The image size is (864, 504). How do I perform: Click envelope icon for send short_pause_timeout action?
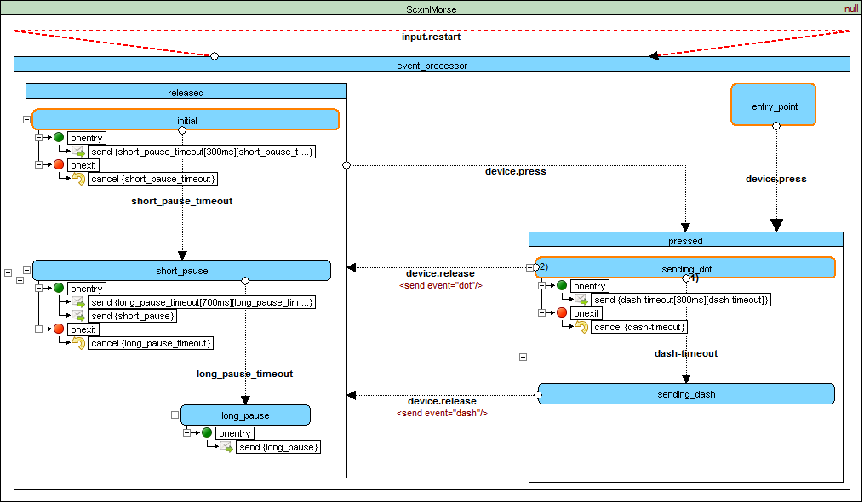(79, 152)
